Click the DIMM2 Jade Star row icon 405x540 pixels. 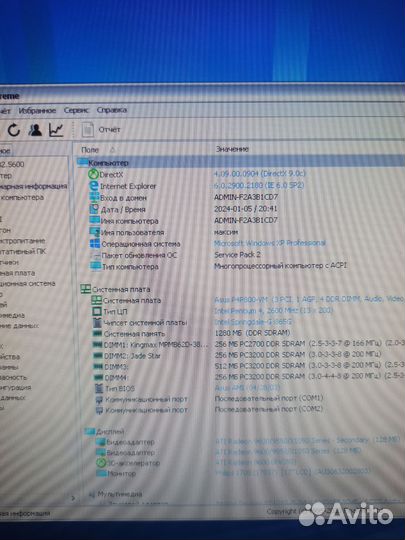coord(98,355)
